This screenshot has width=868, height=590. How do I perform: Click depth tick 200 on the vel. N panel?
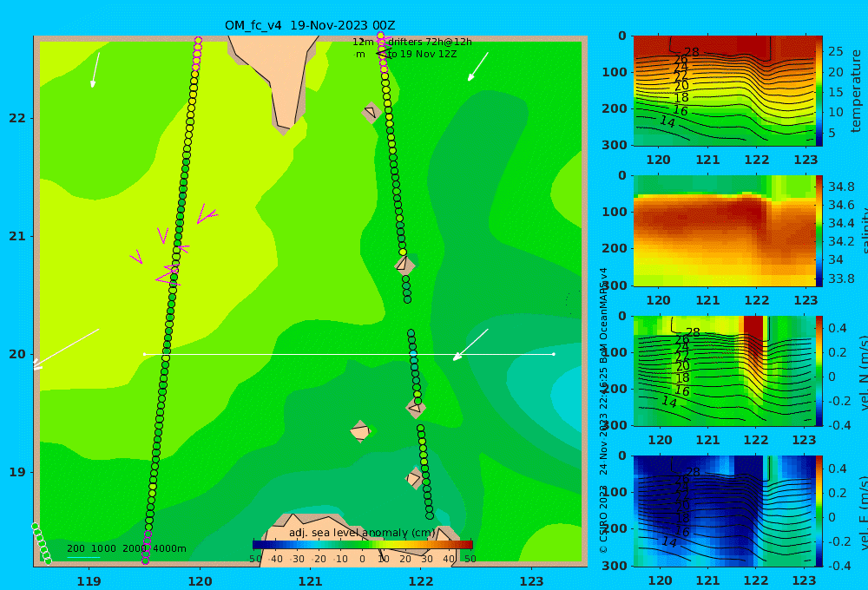coord(614,389)
